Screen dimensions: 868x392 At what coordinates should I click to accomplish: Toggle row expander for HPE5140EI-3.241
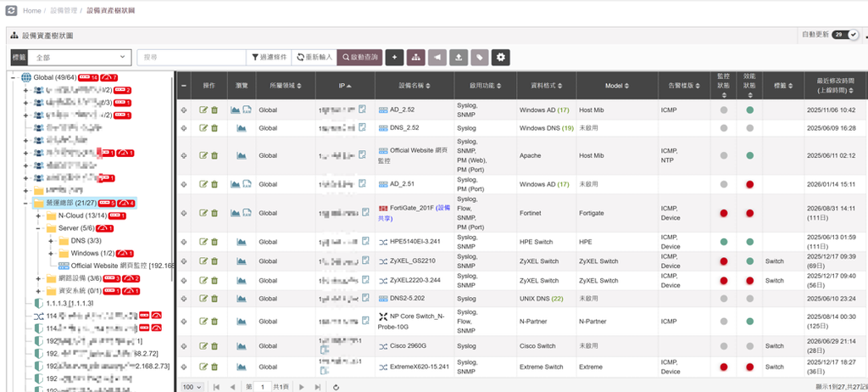[184, 243]
